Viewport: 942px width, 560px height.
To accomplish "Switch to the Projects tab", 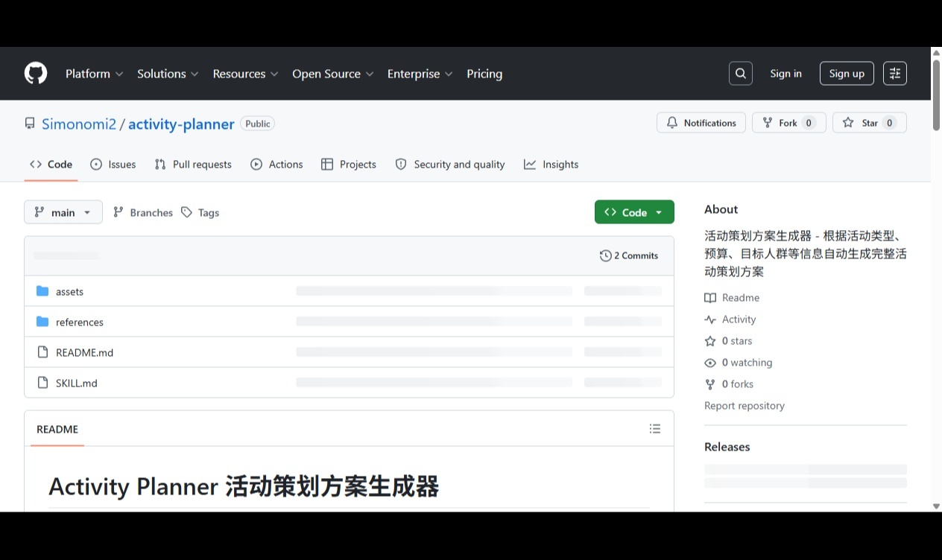I will (x=349, y=165).
